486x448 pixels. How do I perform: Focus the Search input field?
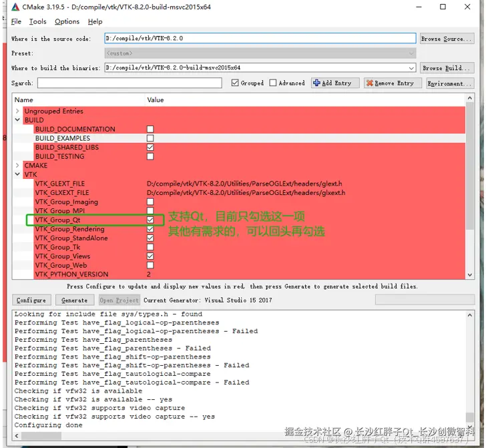click(x=130, y=83)
